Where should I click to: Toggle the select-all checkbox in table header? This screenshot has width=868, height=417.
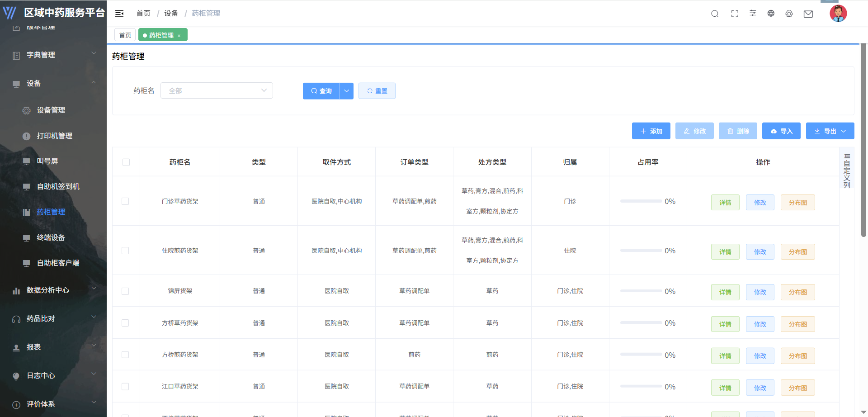pyautogui.click(x=126, y=162)
